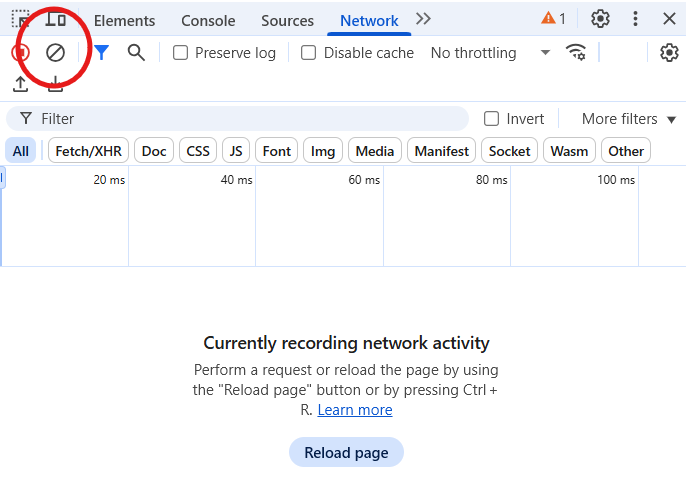Switch to the Sources tab
Image resolution: width=686 pixels, height=488 pixels.
287,20
